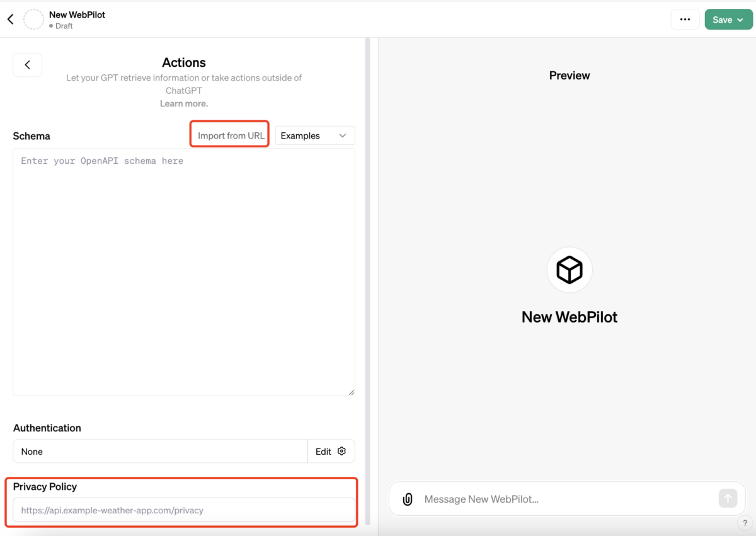Image resolution: width=756 pixels, height=536 pixels.
Task: Click the dashed circle GPT avatar placeholder
Action: coord(33,20)
